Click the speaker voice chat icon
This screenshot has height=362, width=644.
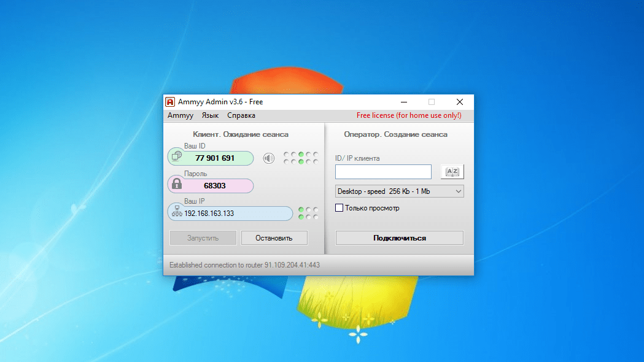coord(269,158)
